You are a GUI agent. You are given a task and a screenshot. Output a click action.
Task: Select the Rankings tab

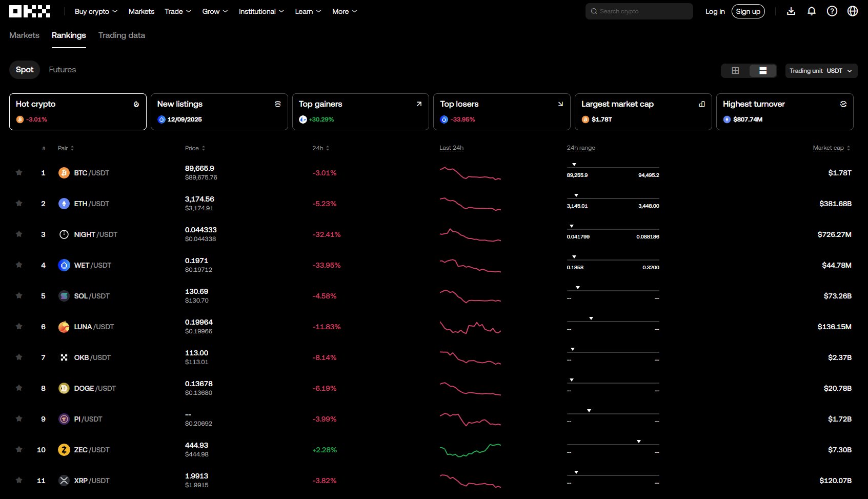click(x=69, y=35)
